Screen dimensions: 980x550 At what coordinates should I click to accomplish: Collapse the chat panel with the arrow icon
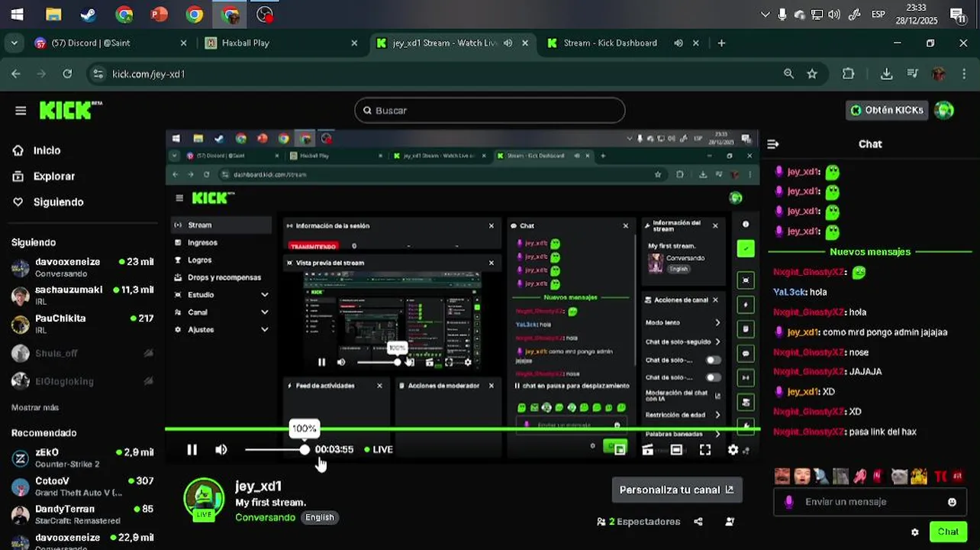click(773, 144)
